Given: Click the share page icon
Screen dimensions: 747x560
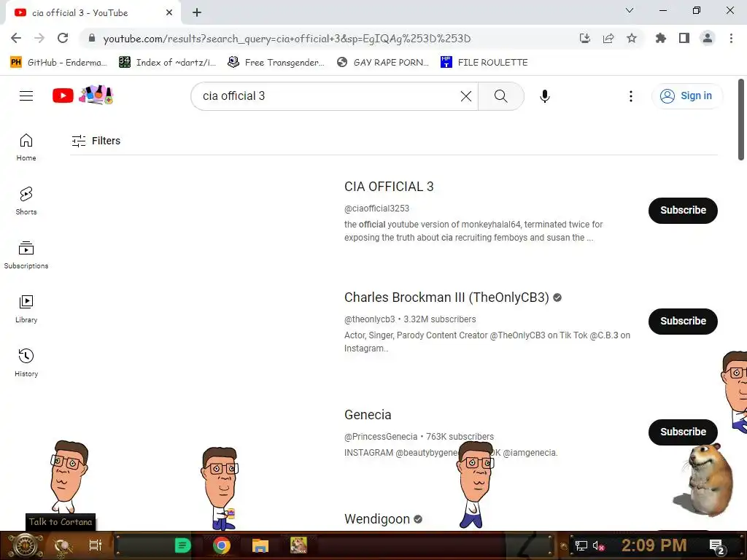Looking at the screenshot, I should click(608, 38).
